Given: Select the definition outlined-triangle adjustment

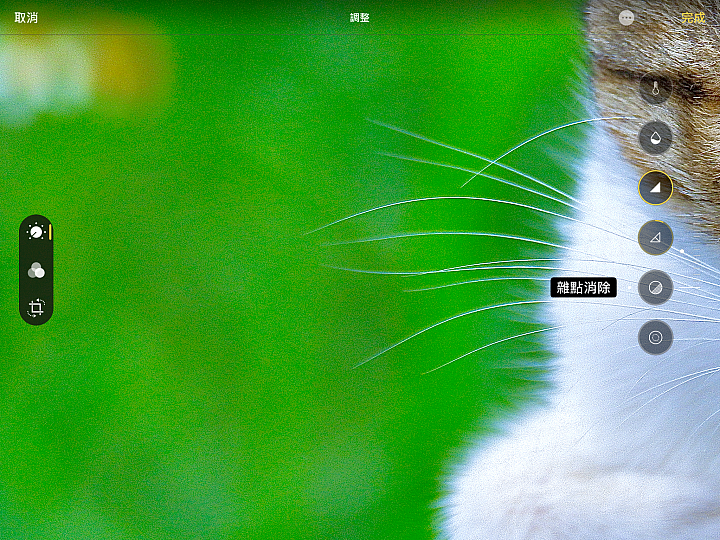Looking at the screenshot, I should pos(655,237).
